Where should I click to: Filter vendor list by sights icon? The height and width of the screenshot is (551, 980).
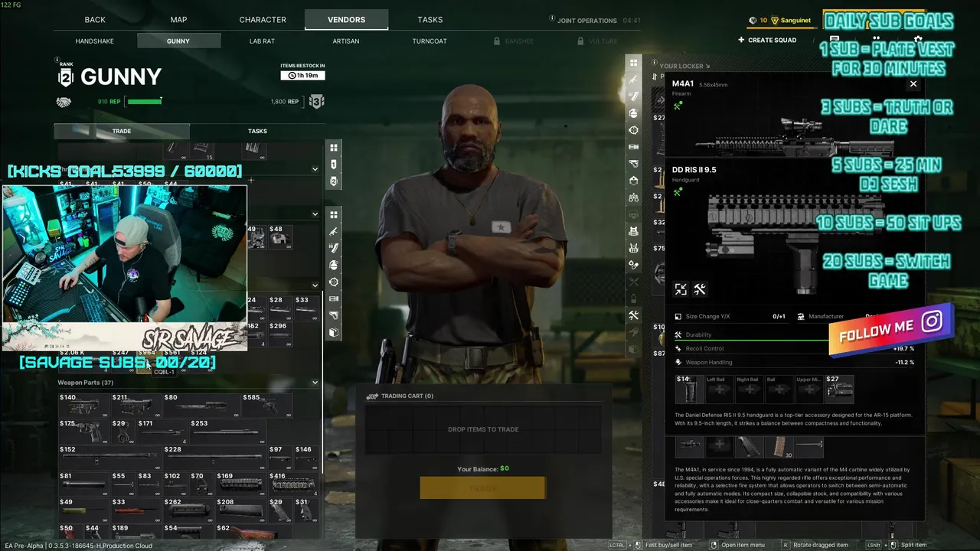pyautogui.click(x=334, y=282)
